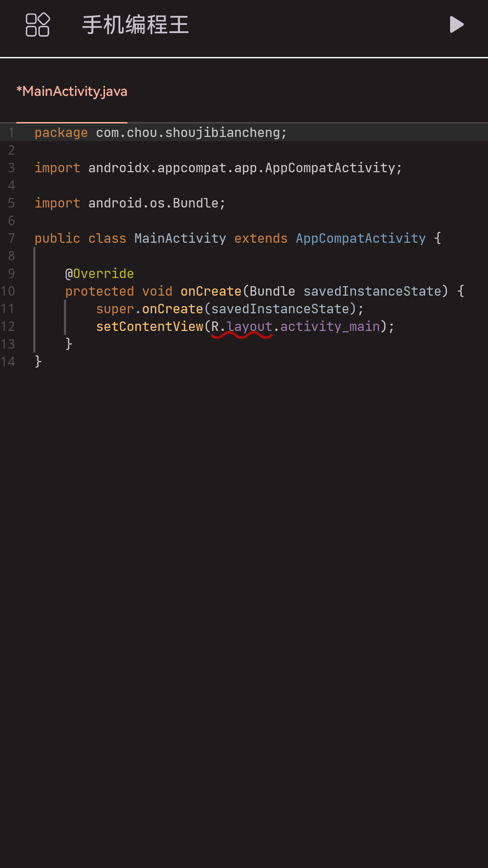Click the red-underlined R.layout error
Image resolution: width=488 pixels, height=868 pixels.
click(241, 327)
